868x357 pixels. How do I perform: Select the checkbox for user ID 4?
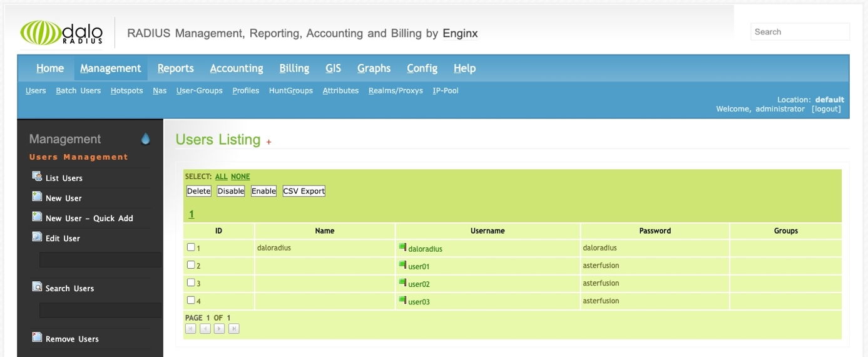pyautogui.click(x=191, y=300)
